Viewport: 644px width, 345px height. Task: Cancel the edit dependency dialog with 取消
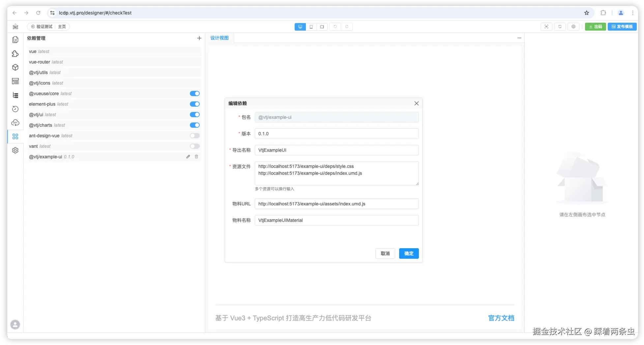click(385, 253)
